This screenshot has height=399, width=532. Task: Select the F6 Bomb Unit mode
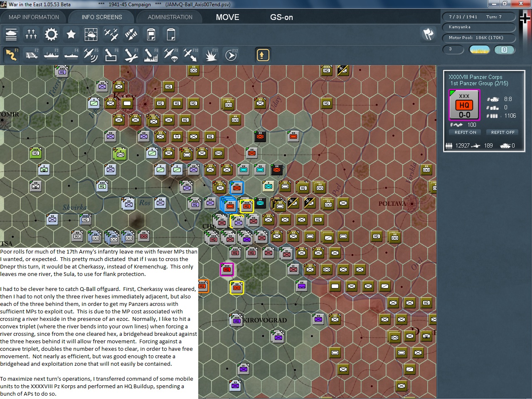111,55
